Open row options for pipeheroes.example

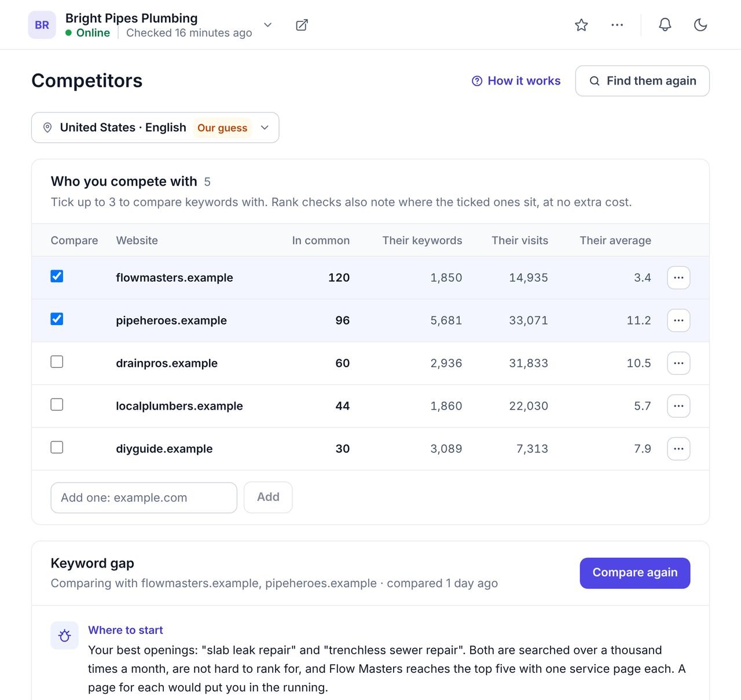pyautogui.click(x=678, y=320)
